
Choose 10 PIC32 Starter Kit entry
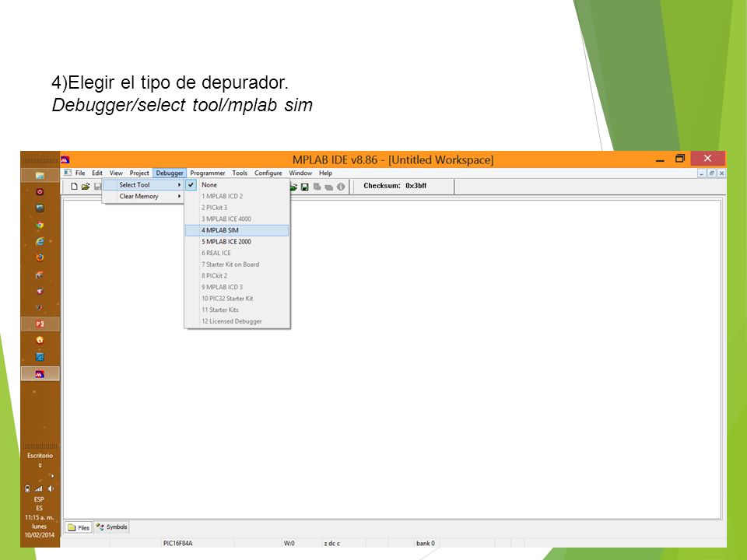coord(237,299)
